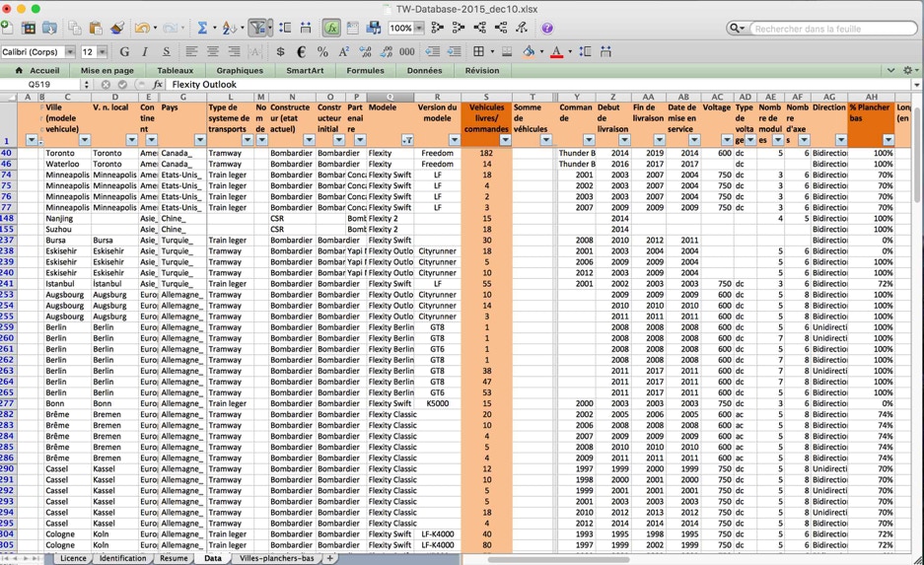Decrease the indent level
This screenshot has height=565, width=924.
pyautogui.click(x=433, y=52)
